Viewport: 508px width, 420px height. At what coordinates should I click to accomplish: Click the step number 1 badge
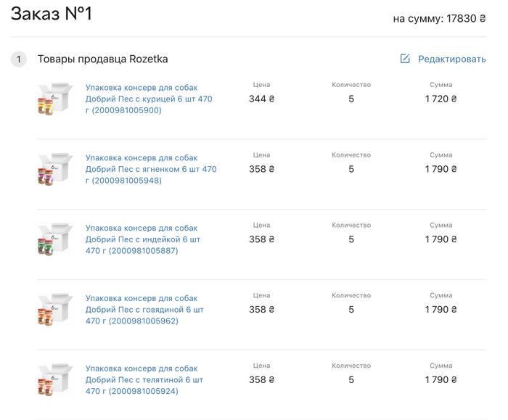point(19,59)
